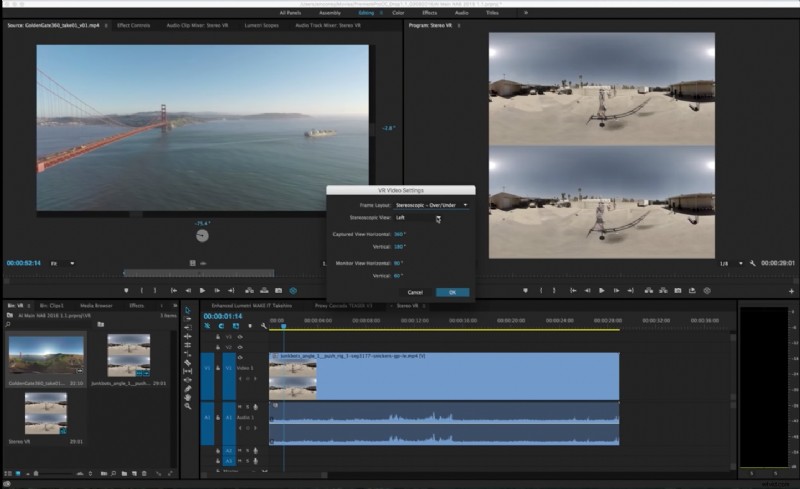Click Cancel in VR Video Settings
Image resolution: width=800 pixels, height=489 pixels.
tap(415, 292)
